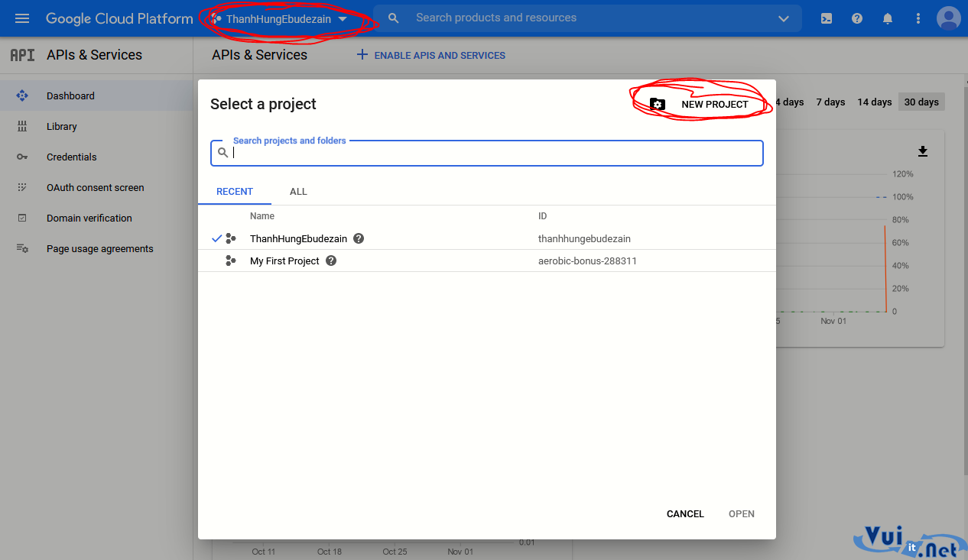
Task: Open the user account avatar
Action: coord(949,18)
